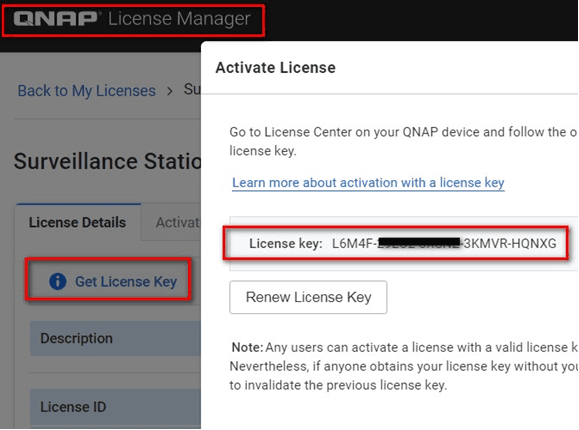Click the License key label
This screenshot has height=430, width=579.
(x=285, y=244)
